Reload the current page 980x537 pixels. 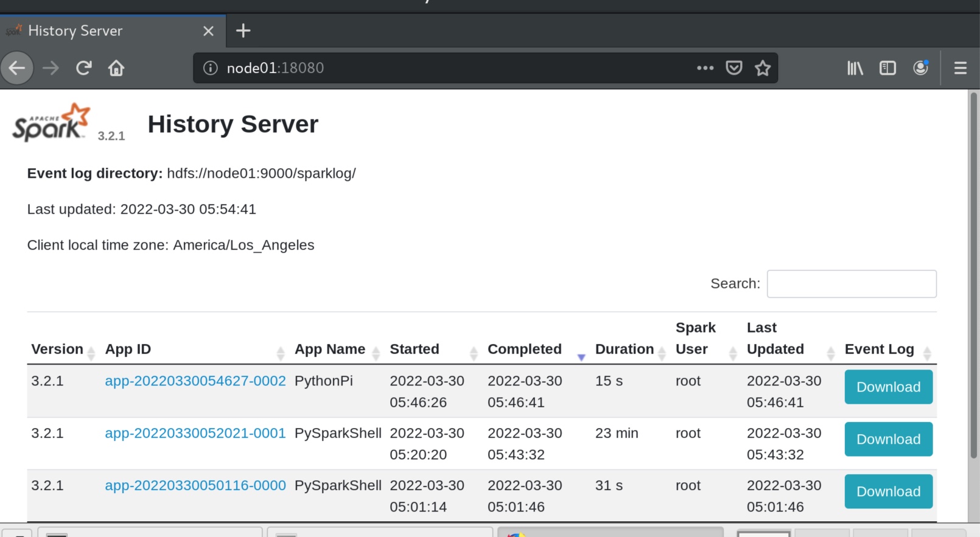84,68
